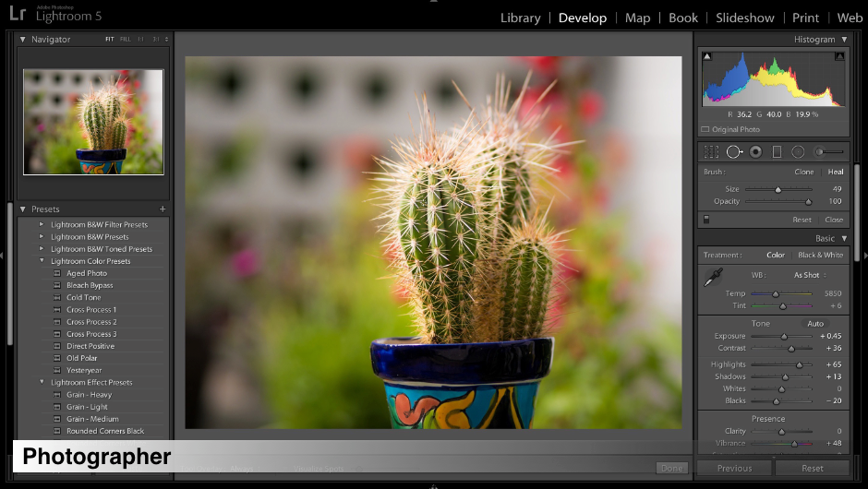Apply the Grain - Light preset
The height and width of the screenshot is (489, 868).
87,407
